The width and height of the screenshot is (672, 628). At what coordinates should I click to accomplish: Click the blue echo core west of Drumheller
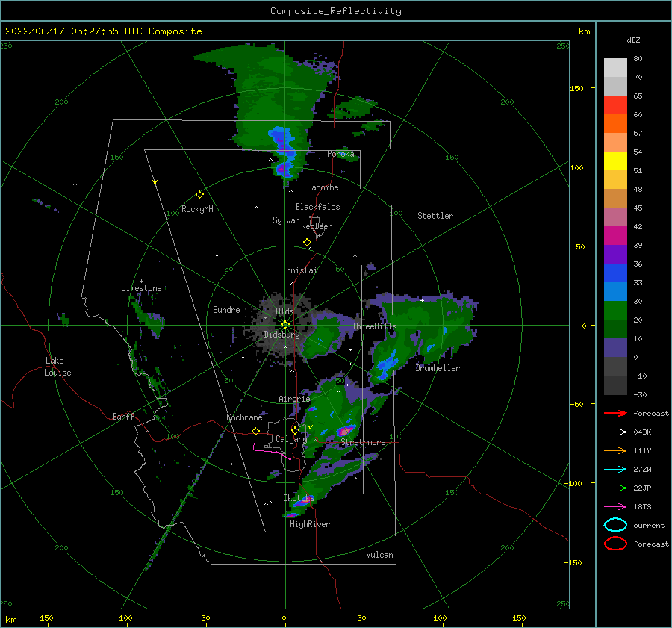point(387,364)
